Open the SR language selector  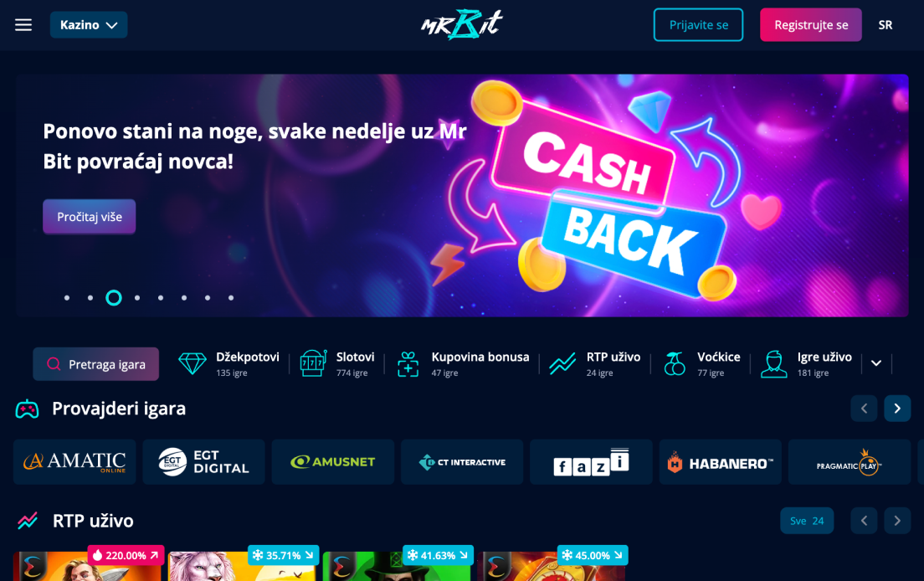click(x=885, y=25)
